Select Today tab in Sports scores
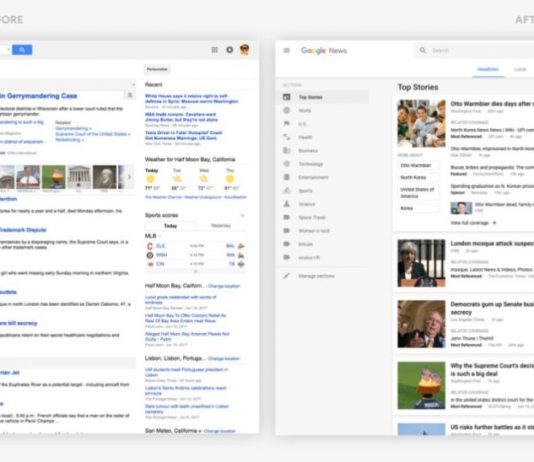The width and height of the screenshot is (534, 462). [x=170, y=226]
